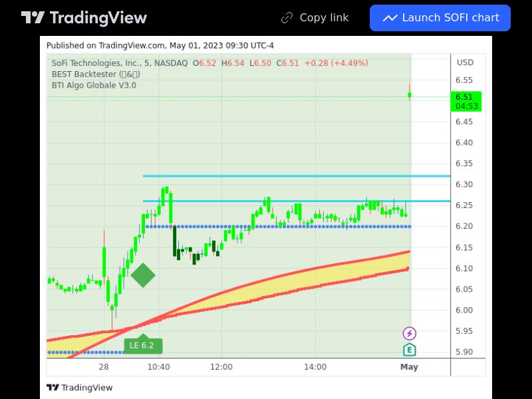Launch the SOFI chart
The image size is (532, 399).
tap(440, 18)
